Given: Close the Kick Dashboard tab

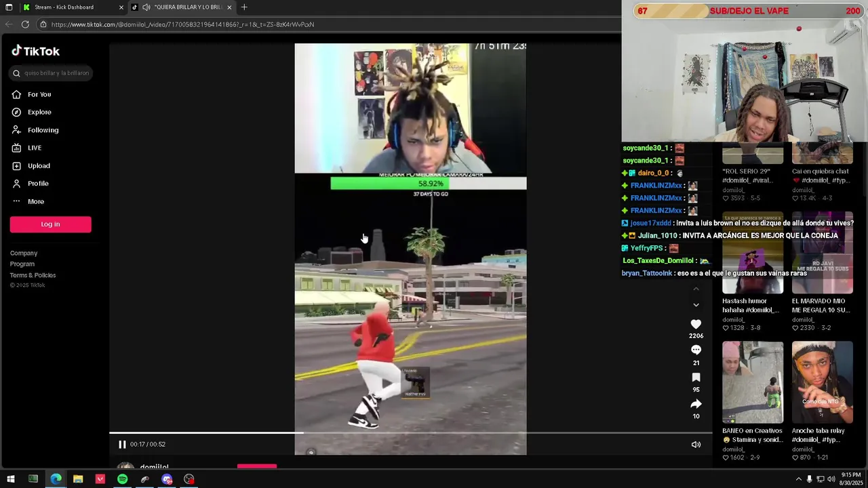Looking at the screenshot, I should pyautogui.click(x=121, y=7).
